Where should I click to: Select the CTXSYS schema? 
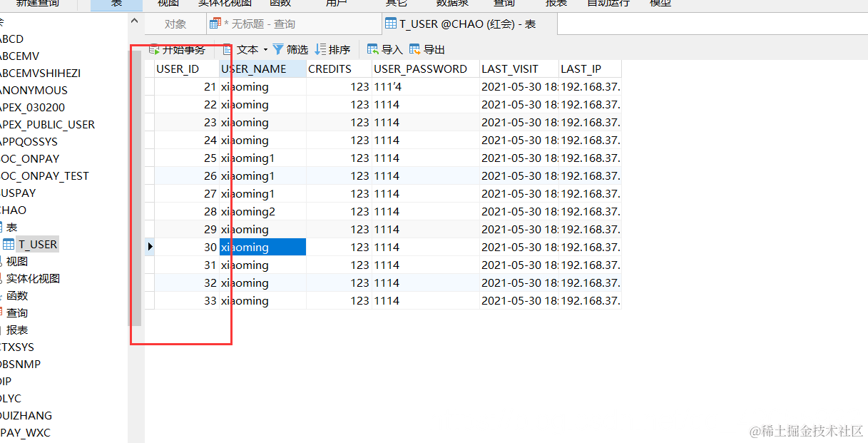(17, 347)
